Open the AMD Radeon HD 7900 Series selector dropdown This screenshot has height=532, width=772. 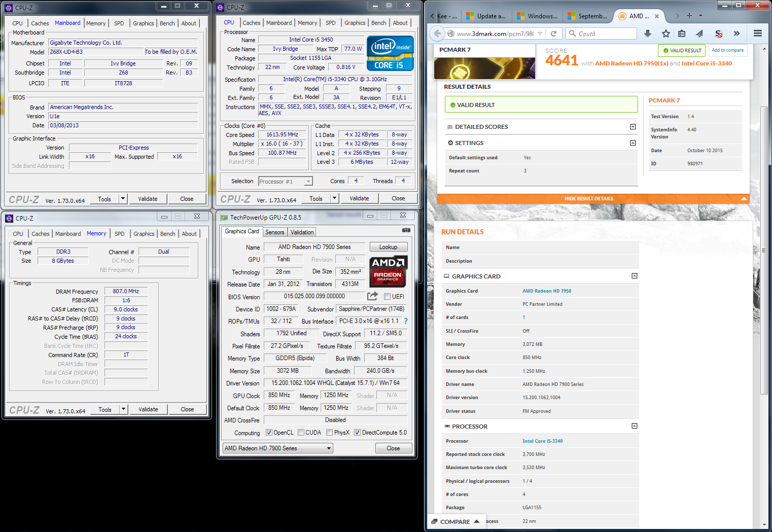pyautogui.click(x=278, y=448)
